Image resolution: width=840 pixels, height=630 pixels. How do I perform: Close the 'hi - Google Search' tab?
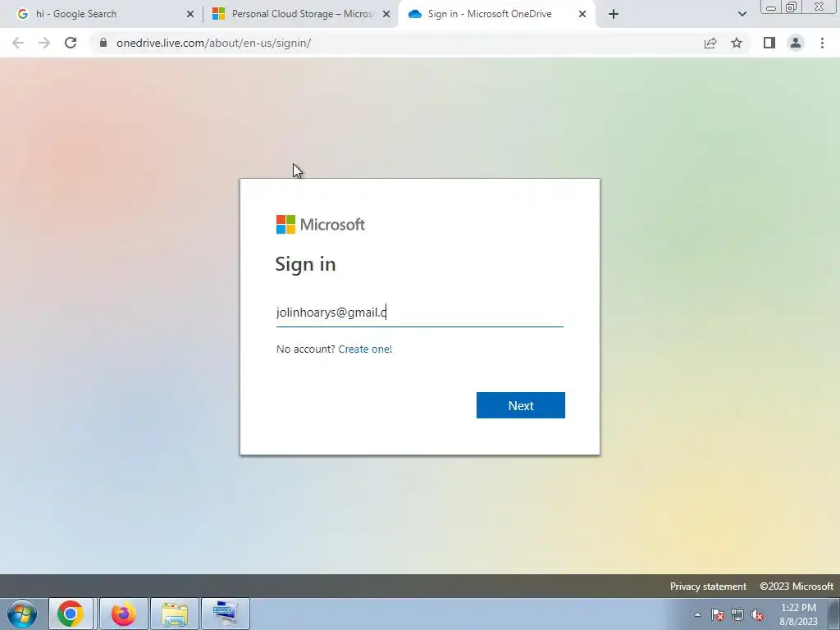point(190,14)
